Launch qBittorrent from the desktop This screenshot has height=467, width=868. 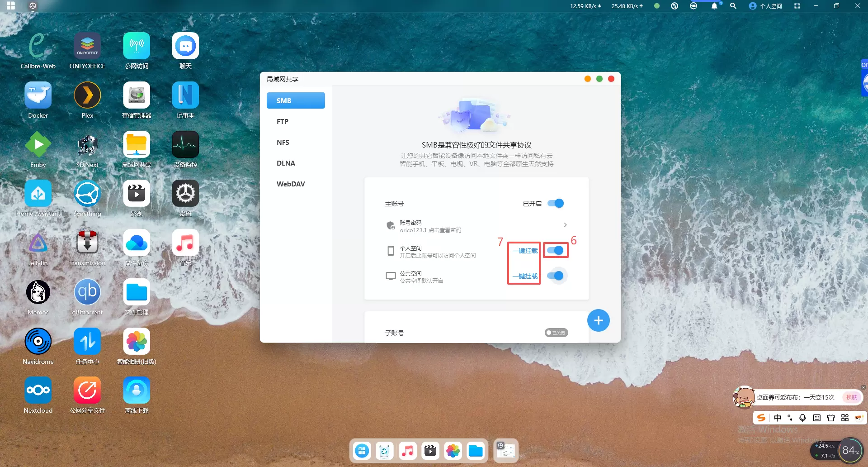pos(87,292)
